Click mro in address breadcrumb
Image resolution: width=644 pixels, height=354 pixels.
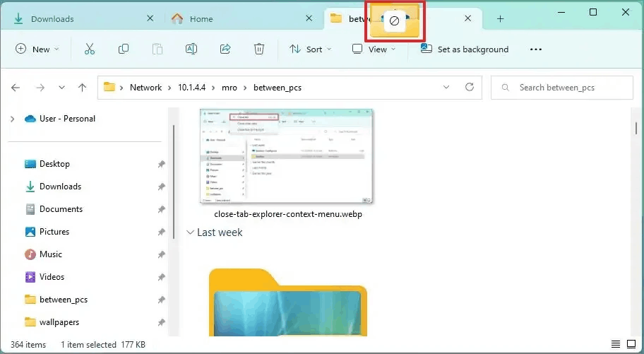click(x=229, y=88)
